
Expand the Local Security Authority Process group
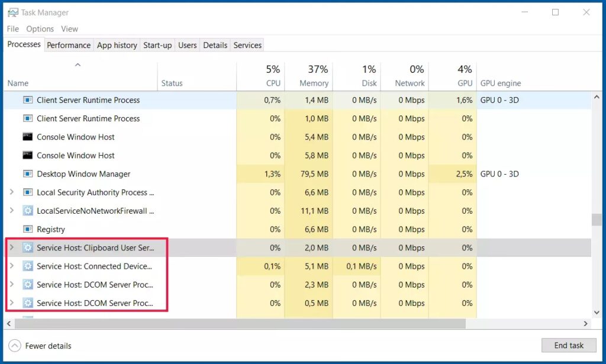pyautogui.click(x=12, y=192)
